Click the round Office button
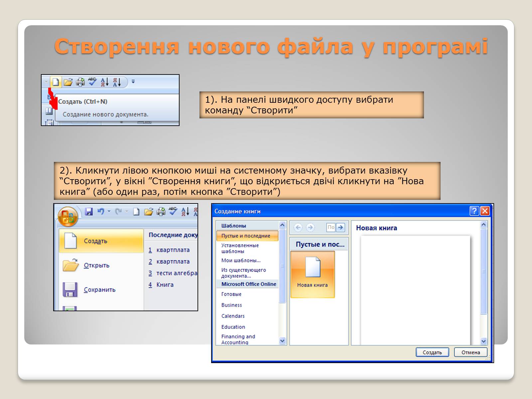The height and width of the screenshot is (399, 532). 67,217
